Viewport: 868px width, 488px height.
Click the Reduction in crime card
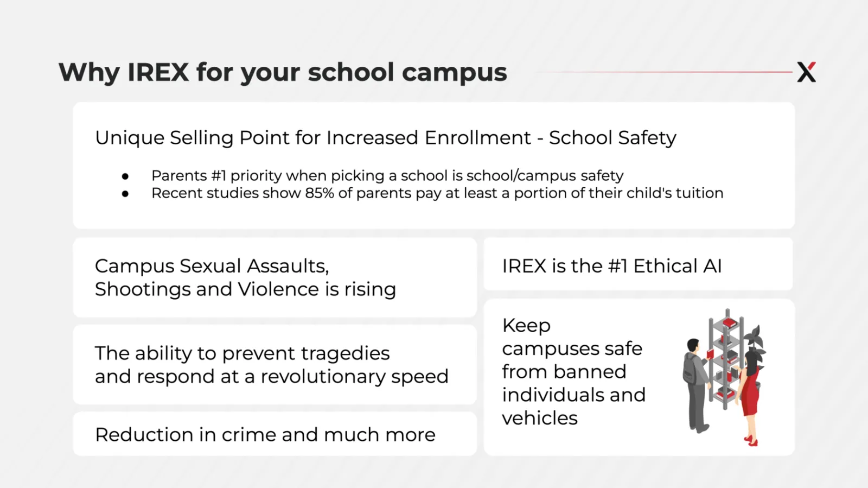pyautogui.click(x=275, y=434)
